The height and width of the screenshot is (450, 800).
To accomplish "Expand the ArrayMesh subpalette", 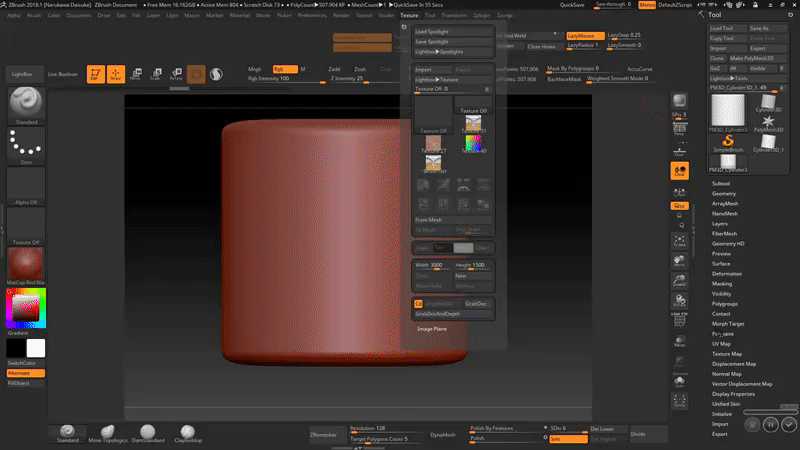I will pos(725,204).
